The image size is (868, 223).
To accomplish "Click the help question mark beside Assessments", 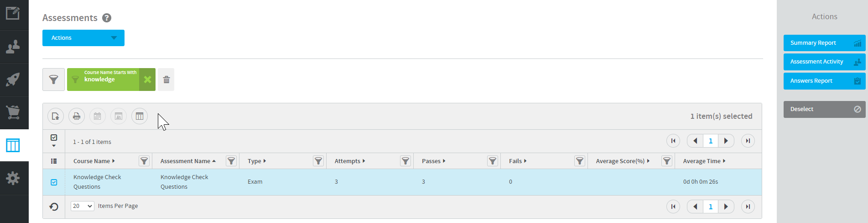I will click(x=107, y=18).
